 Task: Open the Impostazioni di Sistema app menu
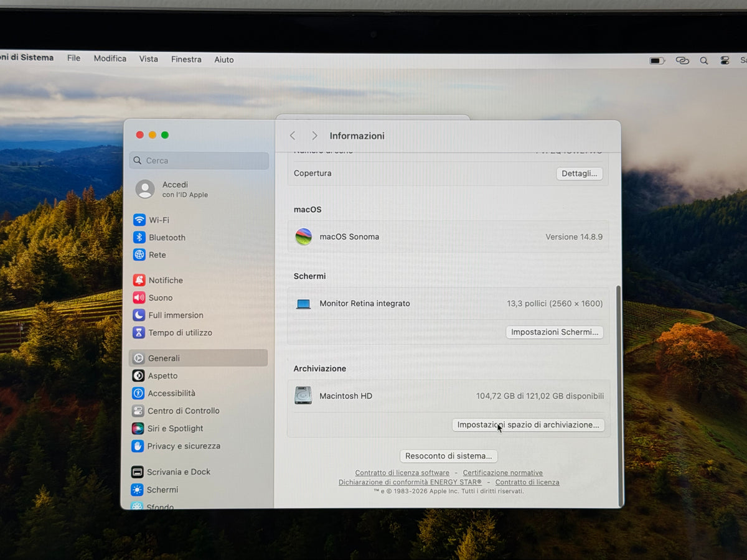pyautogui.click(x=26, y=57)
